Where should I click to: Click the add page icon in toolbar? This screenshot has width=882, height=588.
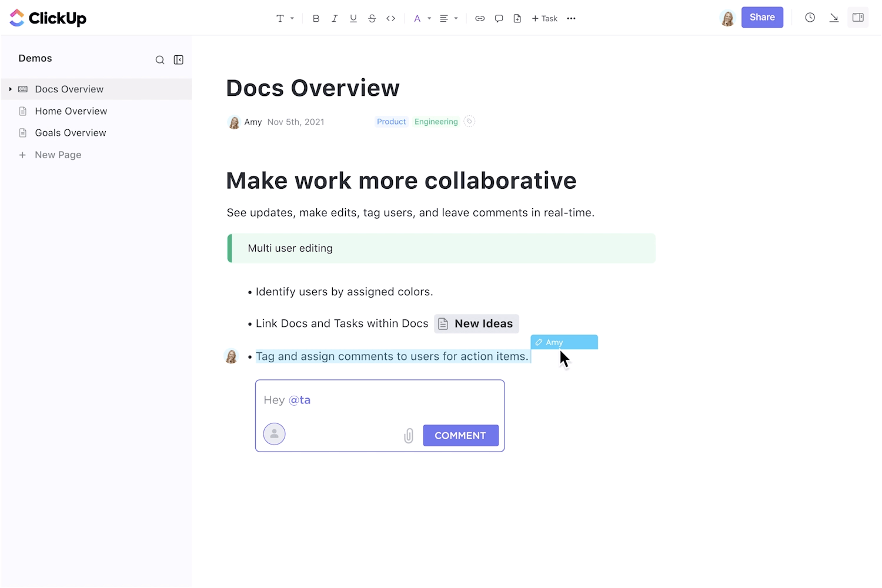517,18
